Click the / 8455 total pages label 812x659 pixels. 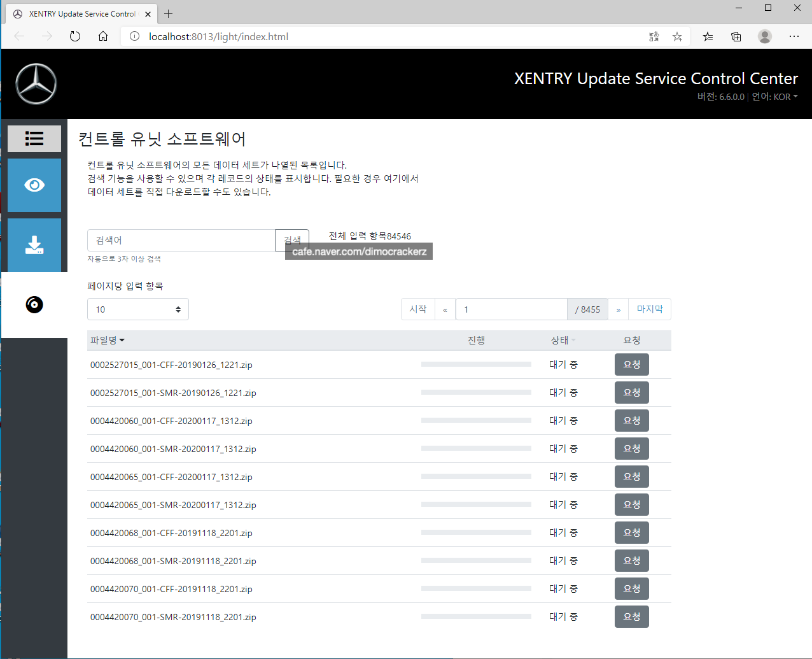[588, 309]
